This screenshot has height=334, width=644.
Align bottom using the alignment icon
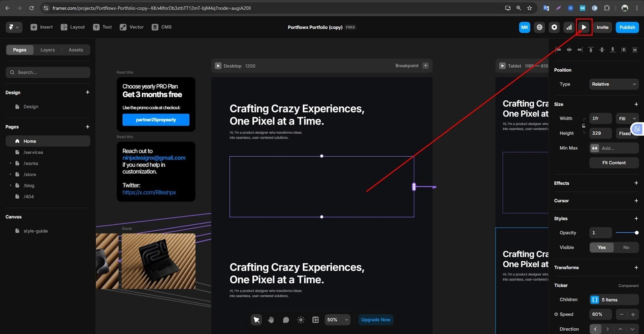pyautogui.click(x=613, y=50)
